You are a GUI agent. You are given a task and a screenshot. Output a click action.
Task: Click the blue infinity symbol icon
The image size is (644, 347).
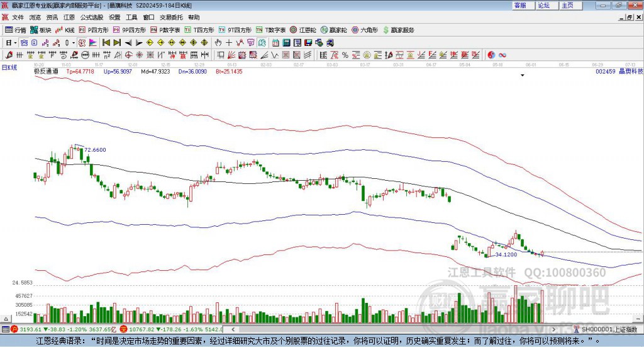(502, 55)
